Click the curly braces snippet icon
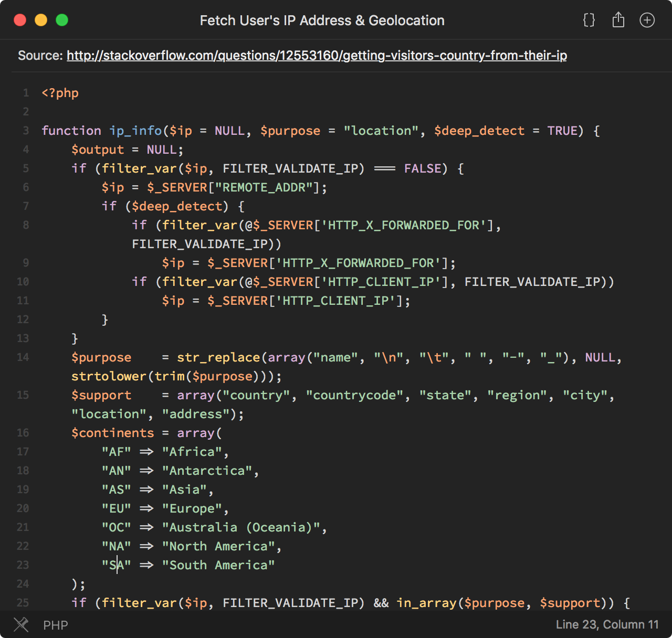 coord(589,20)
